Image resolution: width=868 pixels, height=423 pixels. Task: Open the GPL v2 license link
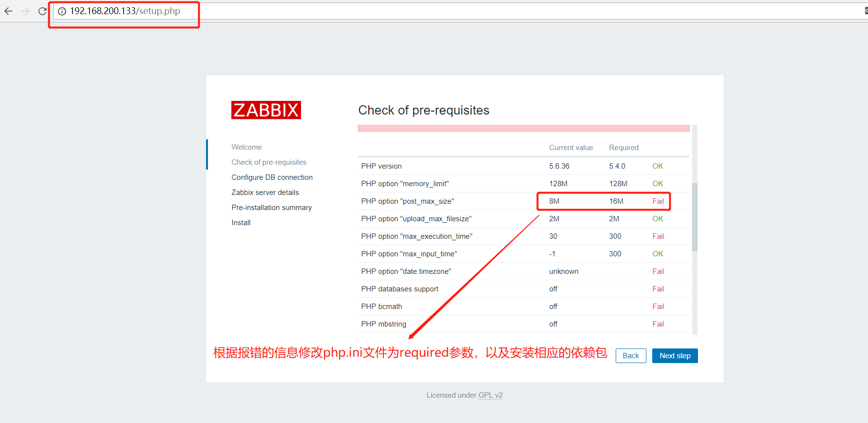tap(491, 395)
